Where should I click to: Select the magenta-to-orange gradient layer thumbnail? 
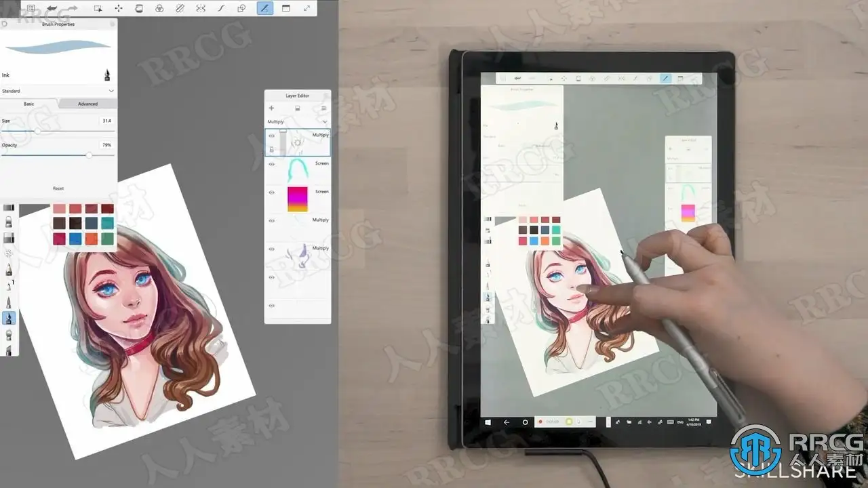coord(298,199)
